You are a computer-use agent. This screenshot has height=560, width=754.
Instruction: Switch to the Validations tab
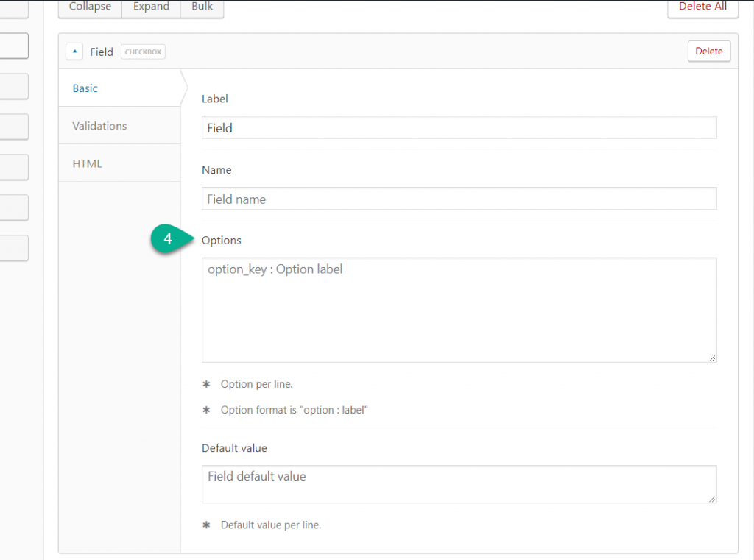point(99,126)
